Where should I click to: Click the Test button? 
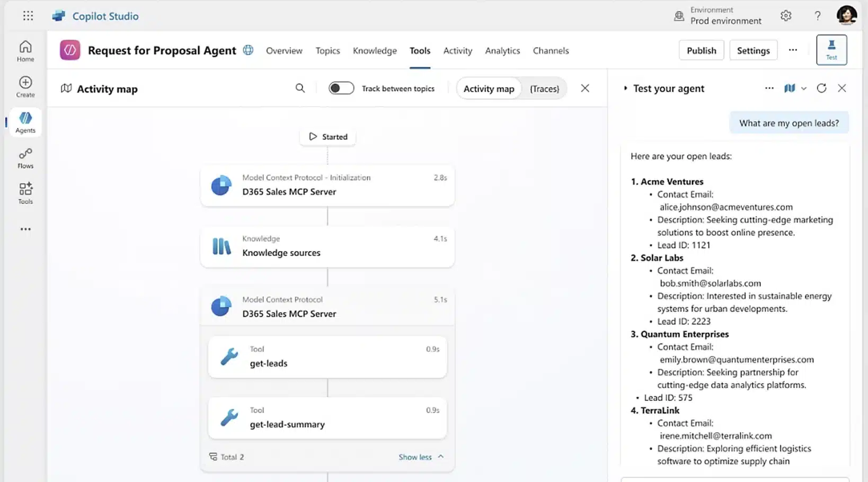point(831,50)
